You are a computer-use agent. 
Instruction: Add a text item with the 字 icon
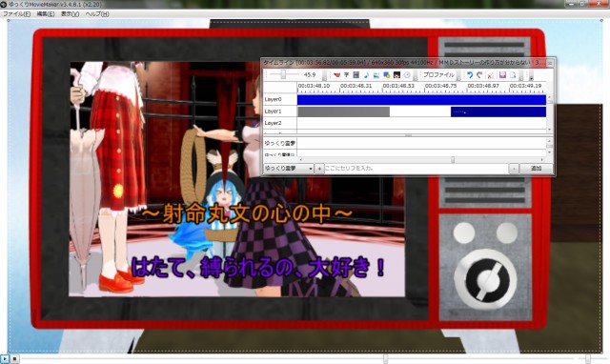pyautogui.click(x=347, y=74)
